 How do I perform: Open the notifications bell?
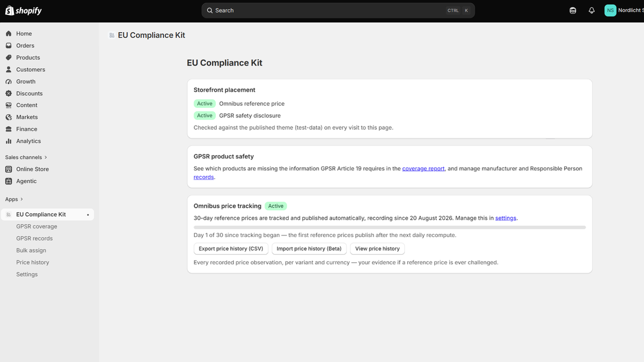pyautogui.click(x=591, y=10)
